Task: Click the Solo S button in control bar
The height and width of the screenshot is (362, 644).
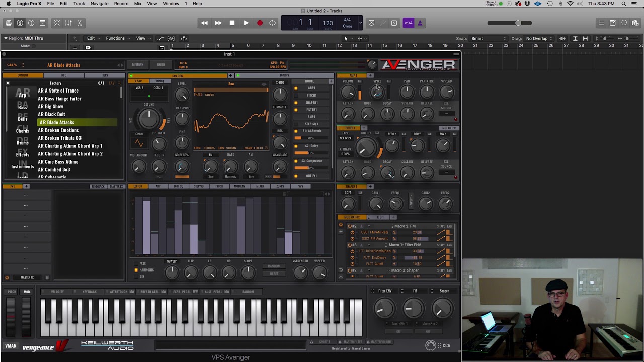Action: point(394,23)
